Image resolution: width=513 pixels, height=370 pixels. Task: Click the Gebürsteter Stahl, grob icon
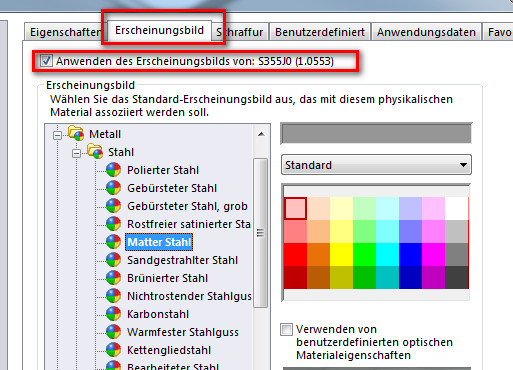click(113, 206)
